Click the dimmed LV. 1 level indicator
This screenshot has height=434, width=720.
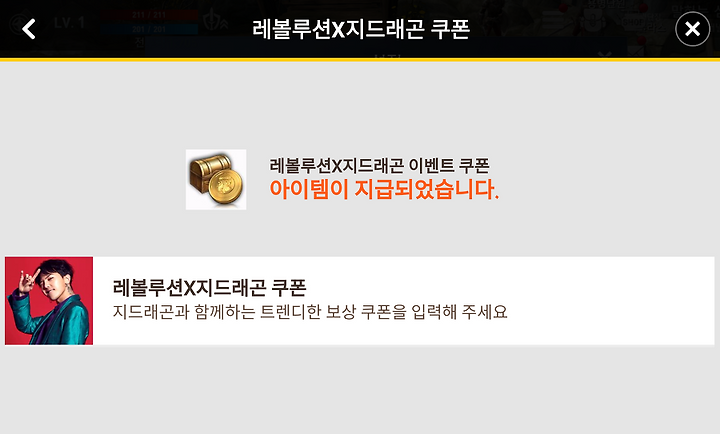click(x=69, y=23)
